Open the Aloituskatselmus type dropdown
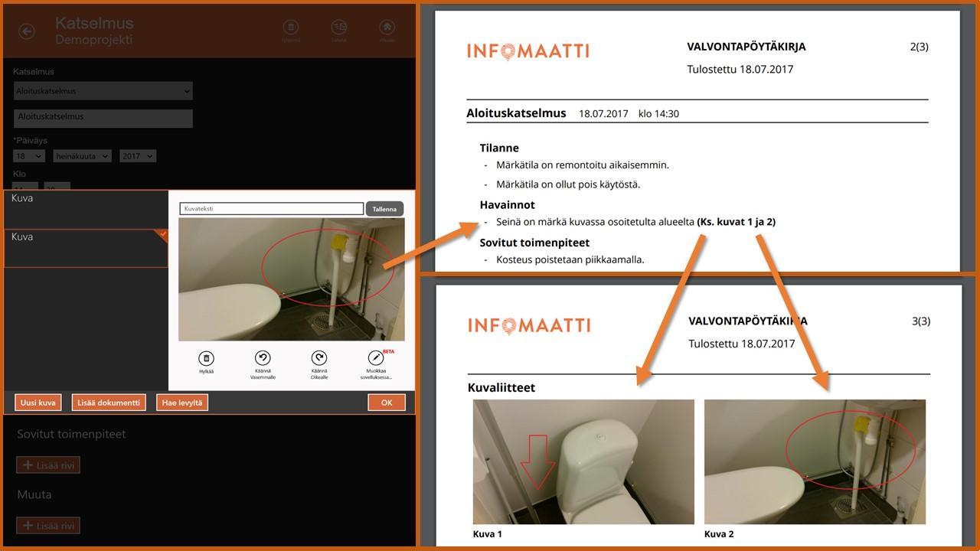The image size is (980, 551). click(x=103, y=91)
